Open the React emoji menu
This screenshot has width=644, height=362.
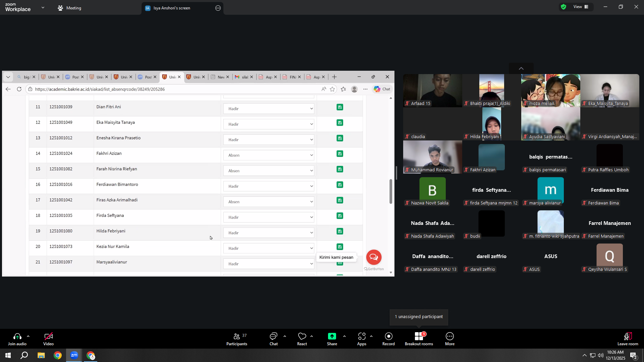(302, 339)
